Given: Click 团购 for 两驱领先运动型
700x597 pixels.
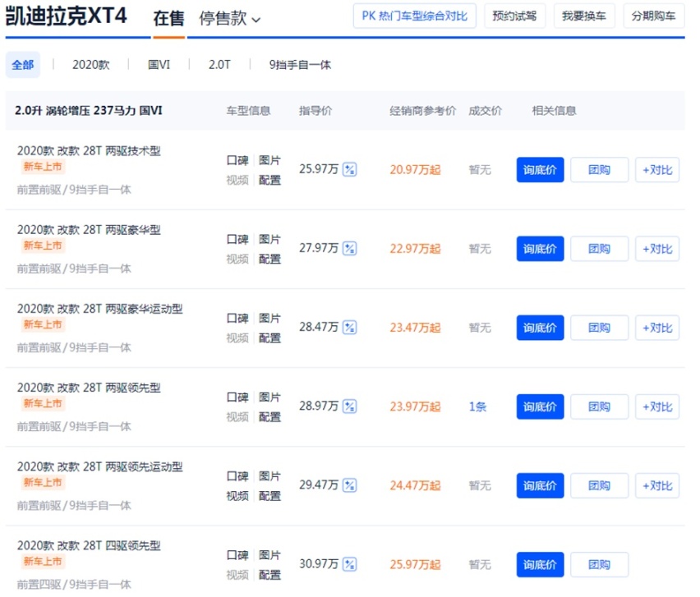Looking at the screenshot, I should click(x=599, y=485).
